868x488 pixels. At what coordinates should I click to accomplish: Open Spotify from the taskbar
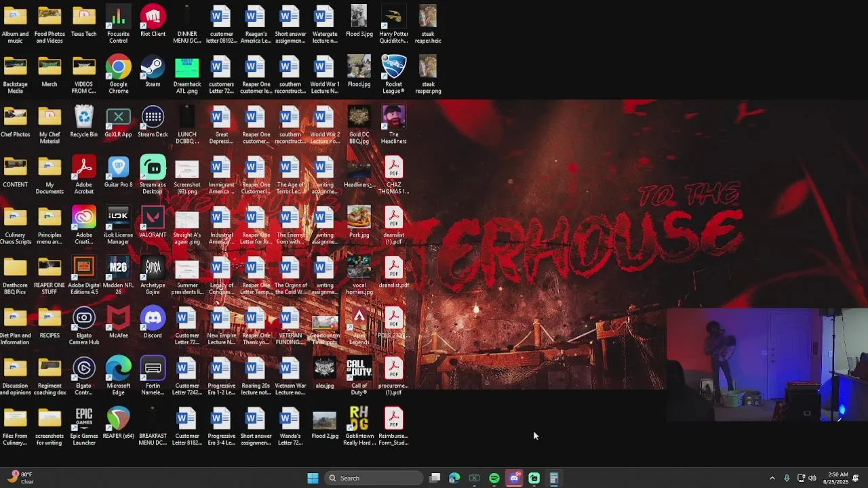(494, 478)
